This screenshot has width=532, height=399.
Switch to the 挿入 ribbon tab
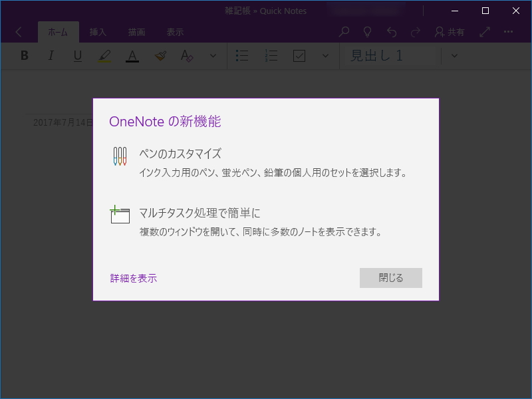(x=98, y=31)
